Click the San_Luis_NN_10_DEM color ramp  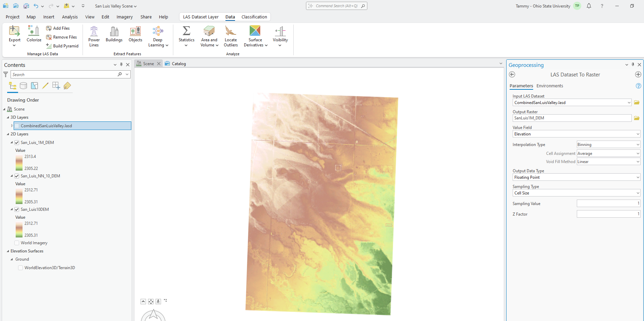pyautogui.click(x=19, y=196)
